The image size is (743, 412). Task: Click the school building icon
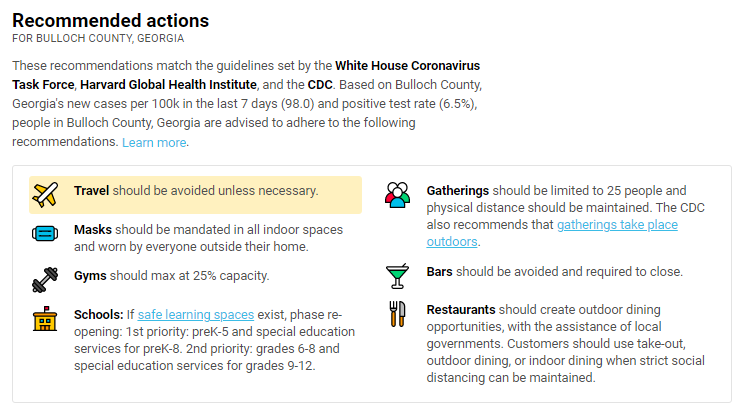[x=45, y=319]
